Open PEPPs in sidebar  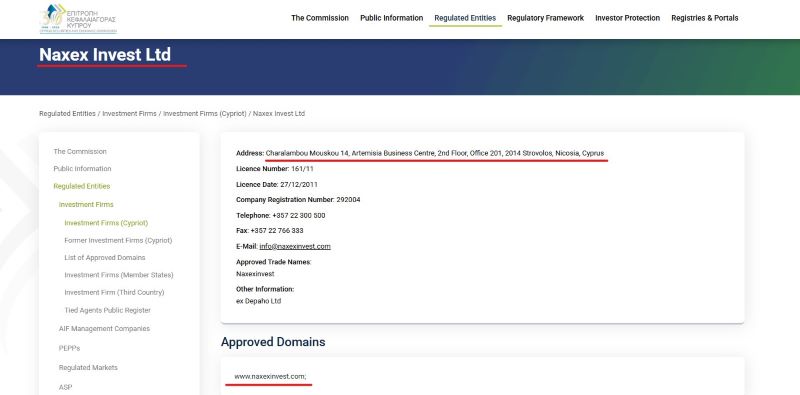click(x=69, y=348)
